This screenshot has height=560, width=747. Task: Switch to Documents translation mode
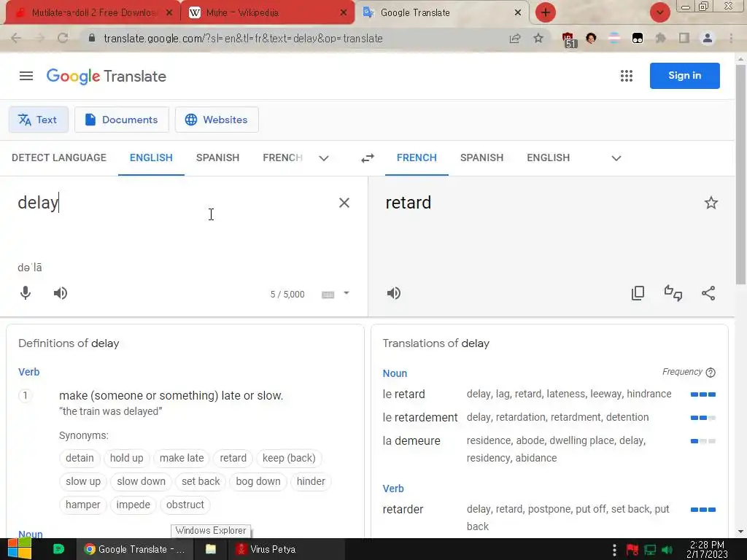(122, 120)
